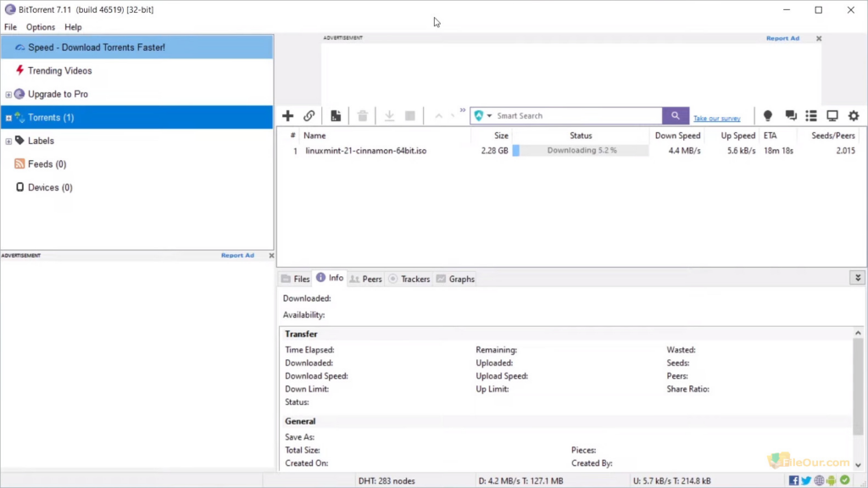
Task: Open preferences with the gear icon
Action: (x=853, y=115)
